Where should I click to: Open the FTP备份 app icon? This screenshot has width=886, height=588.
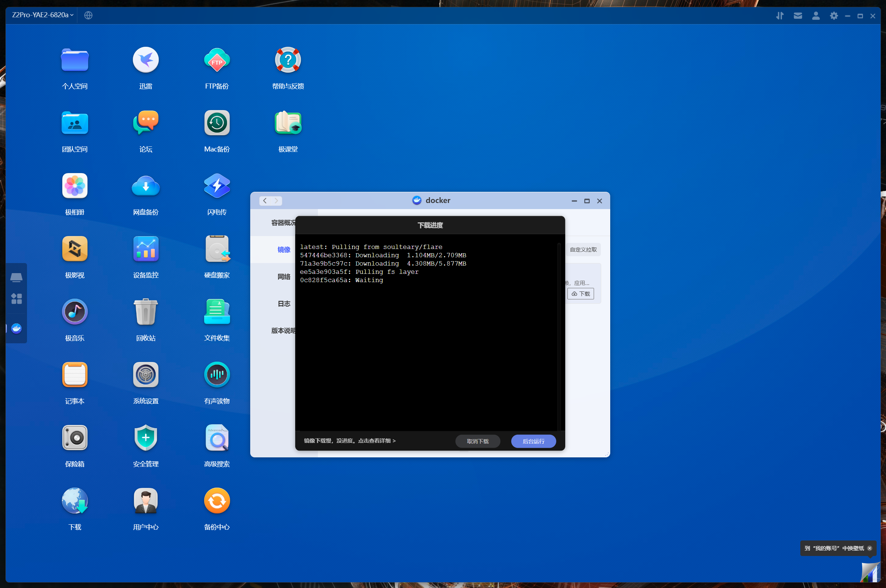click(217, 60)
